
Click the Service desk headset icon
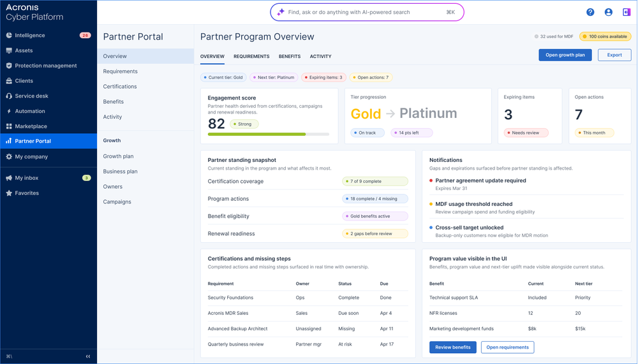9,96
